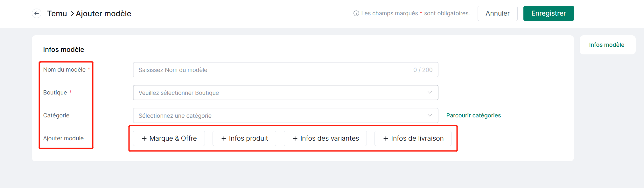
Task: Add the Marque & Offre module
Action: pos(169,138)
